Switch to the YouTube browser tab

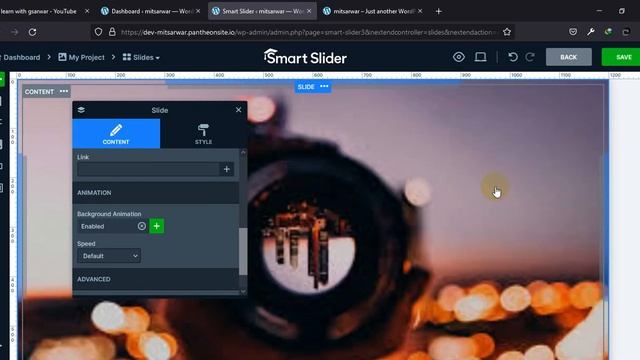point(39,11)
